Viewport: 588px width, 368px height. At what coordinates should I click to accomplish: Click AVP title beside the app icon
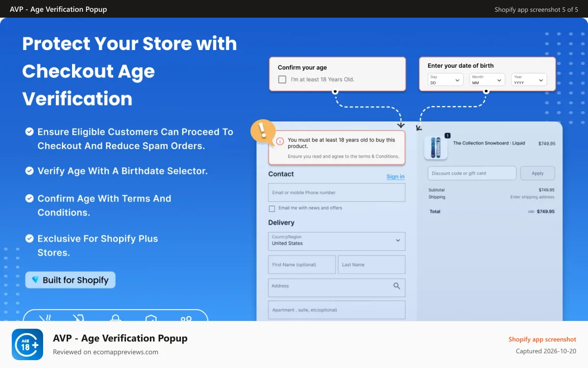tap(120, 338)
